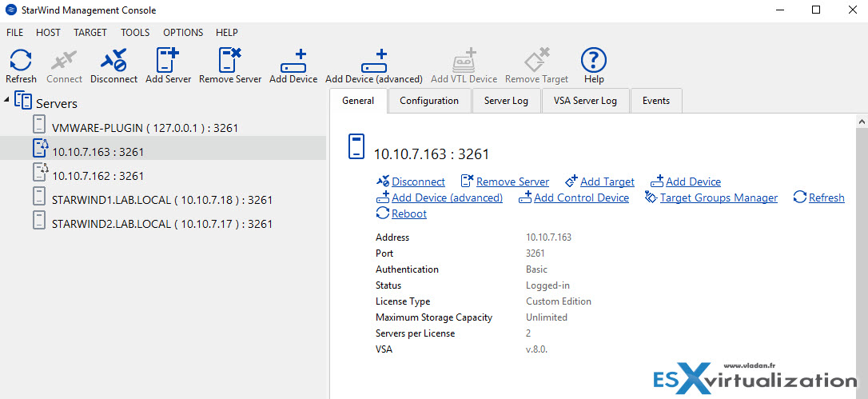This screenshot has width=868, height=399.
Task: Open the FILE menu
Action: coord(15,33)
